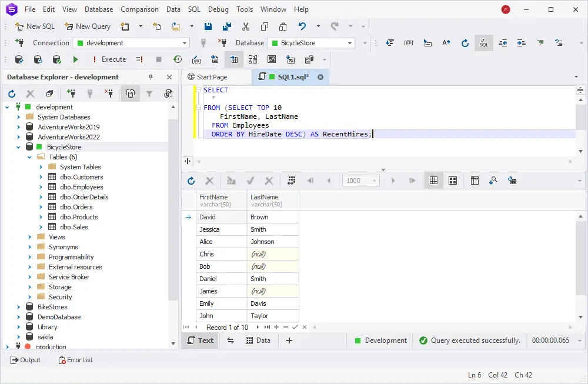
Task: Open the Error List panel
Action: (x=75, y=360)
